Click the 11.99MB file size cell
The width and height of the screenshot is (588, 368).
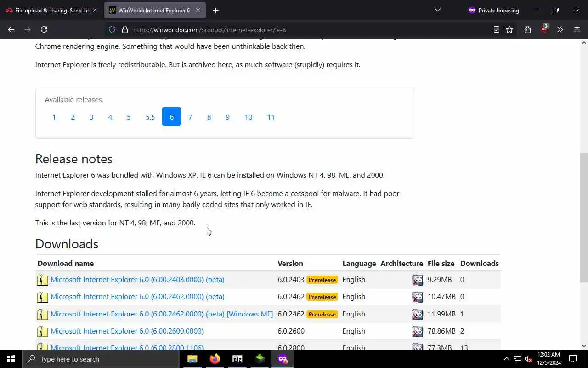[441, 314]
